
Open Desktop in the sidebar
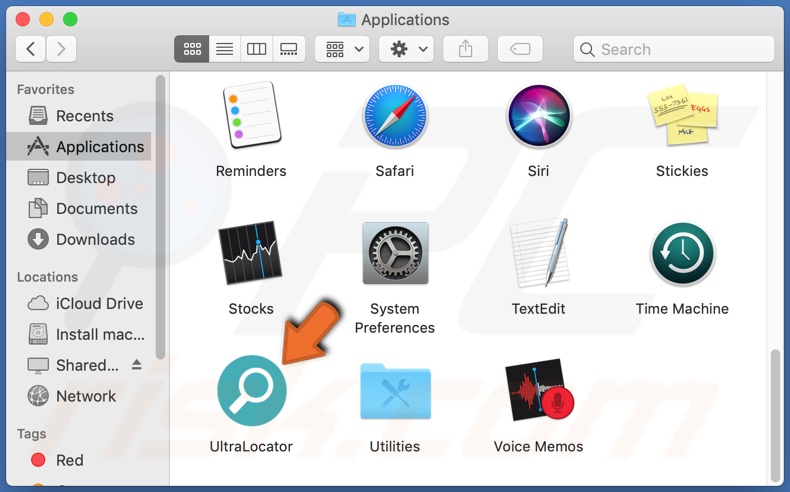(x=79, y=178)
